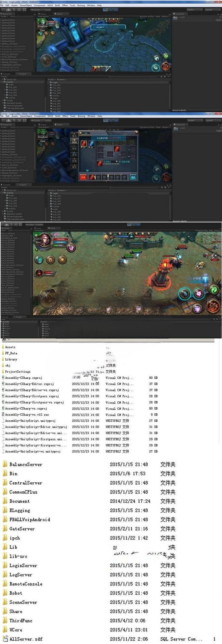Toggle Gizmos in the top Unity game view
222x644 pixels.
tap(165, 16)
